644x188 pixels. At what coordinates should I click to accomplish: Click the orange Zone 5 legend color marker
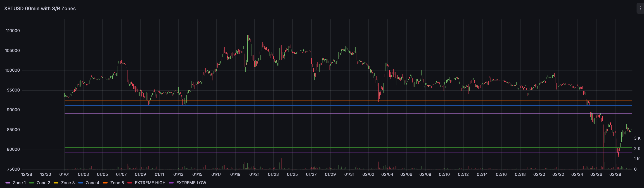coord(105,183)
